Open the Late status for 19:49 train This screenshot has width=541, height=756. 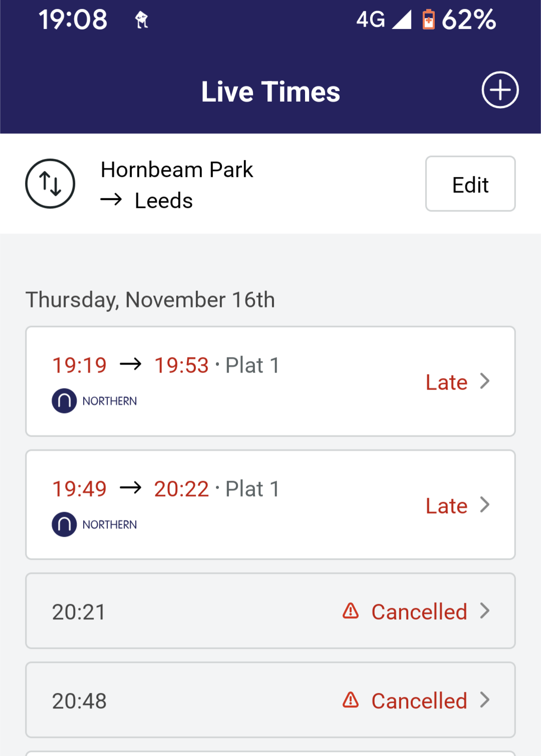(446, 506)
